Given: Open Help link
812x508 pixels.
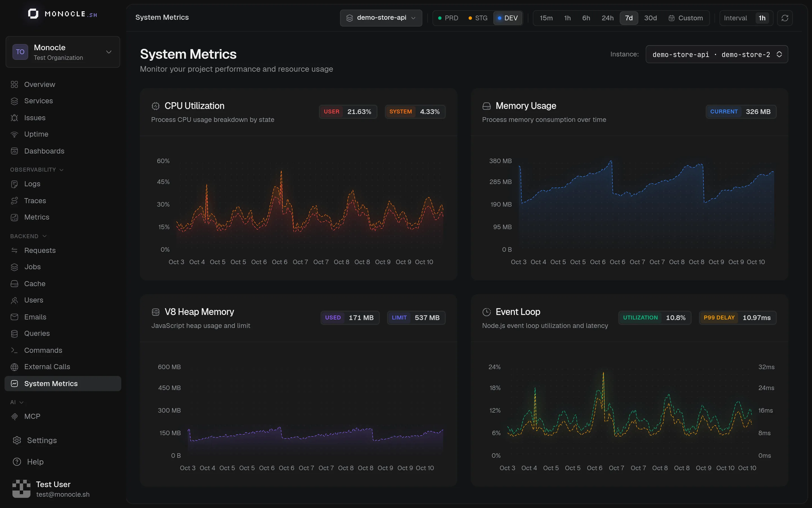Looking at the screenshot, I should (x=63, y=462).
